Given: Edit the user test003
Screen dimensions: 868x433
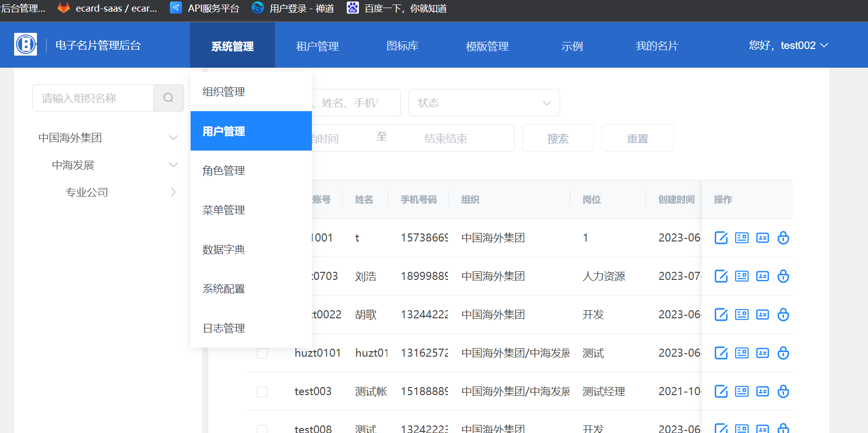Looking at the screenshot, I should 721,392.
